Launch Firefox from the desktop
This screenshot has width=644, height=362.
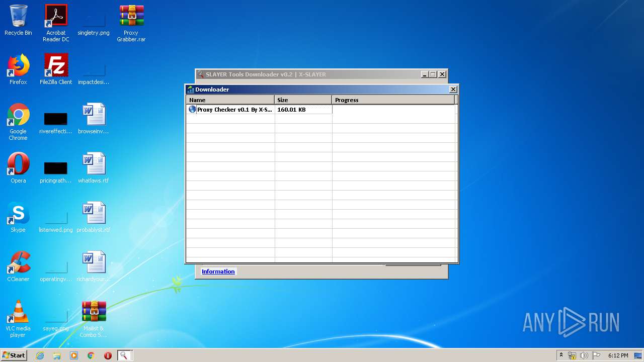point(18,69)
